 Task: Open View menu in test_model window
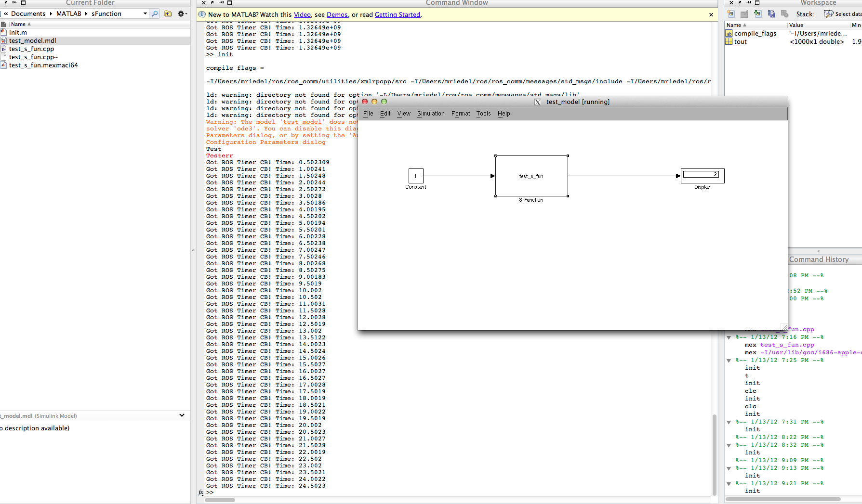click(404, 114)
